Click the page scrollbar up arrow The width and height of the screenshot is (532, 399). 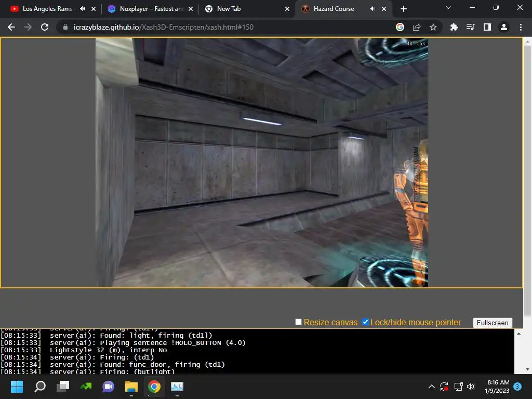coord(527,42)
